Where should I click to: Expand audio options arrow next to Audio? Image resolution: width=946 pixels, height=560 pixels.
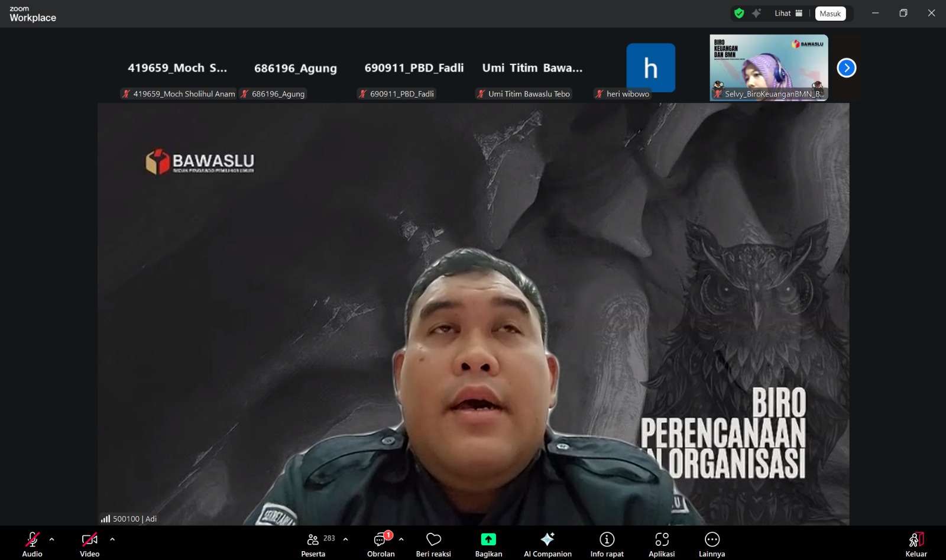(x=52, y=539)
